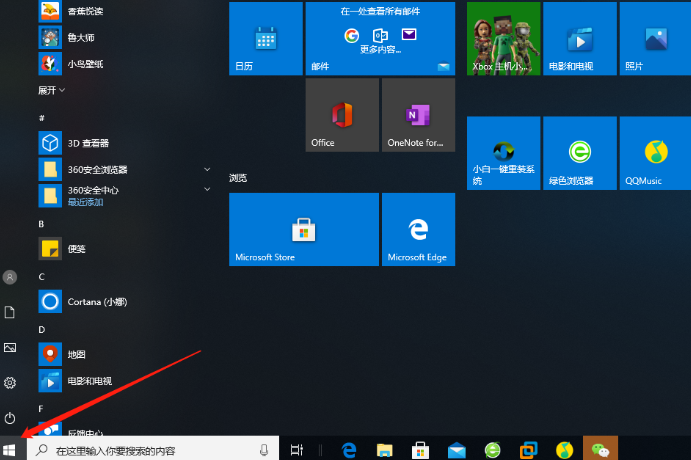Click the F letter group header

point(41,409)
